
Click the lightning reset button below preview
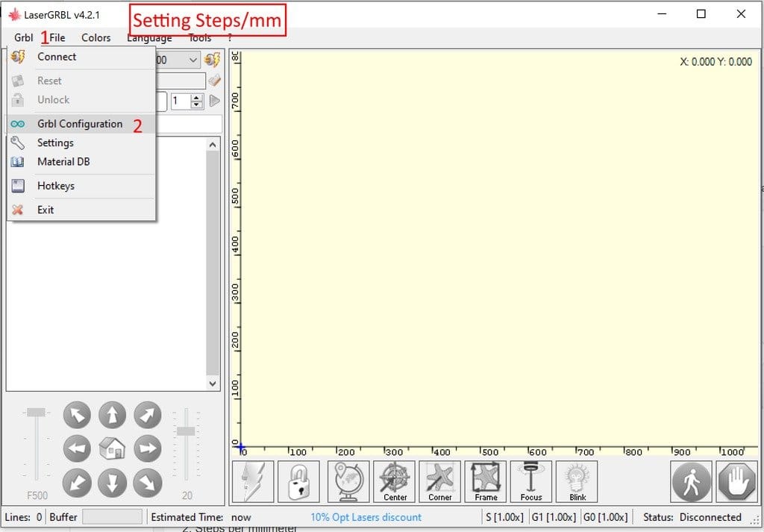[x=253, y=481]
